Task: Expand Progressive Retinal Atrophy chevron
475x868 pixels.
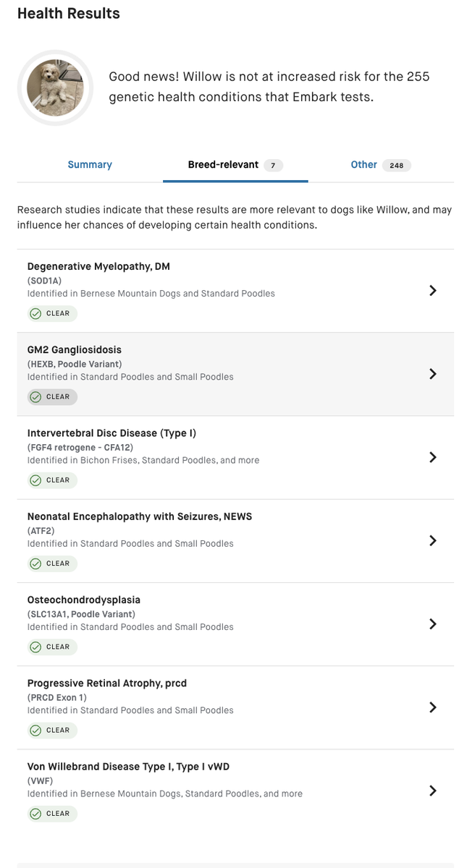Action: (432, 707)
